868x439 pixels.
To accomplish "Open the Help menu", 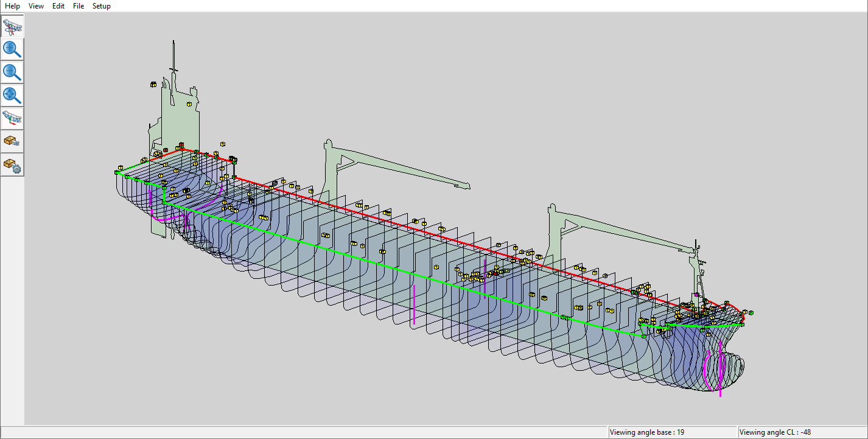I will point(12,6).
